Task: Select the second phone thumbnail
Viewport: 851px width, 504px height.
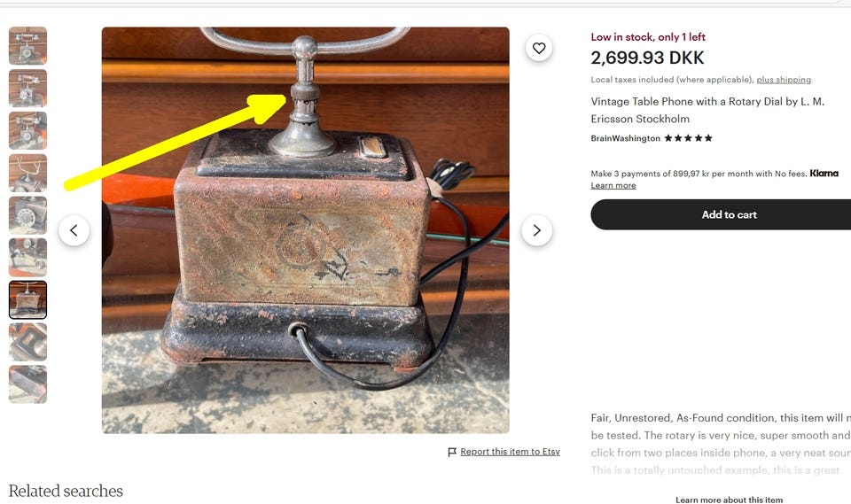Action: coord(27,88)
